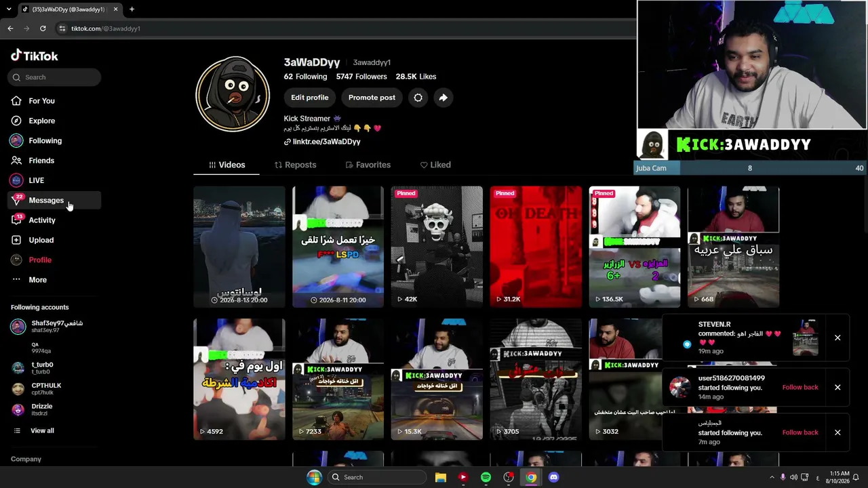Follow back the account that followed 7m ago
Image resolution: width=868 pixels, height=488 pixels.
(x=800, y=432)
